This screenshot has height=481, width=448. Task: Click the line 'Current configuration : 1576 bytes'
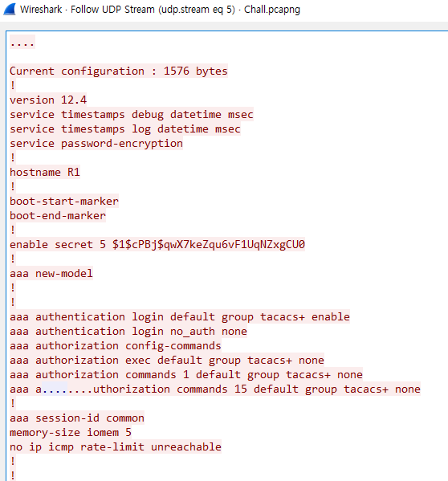coord(119,71)
